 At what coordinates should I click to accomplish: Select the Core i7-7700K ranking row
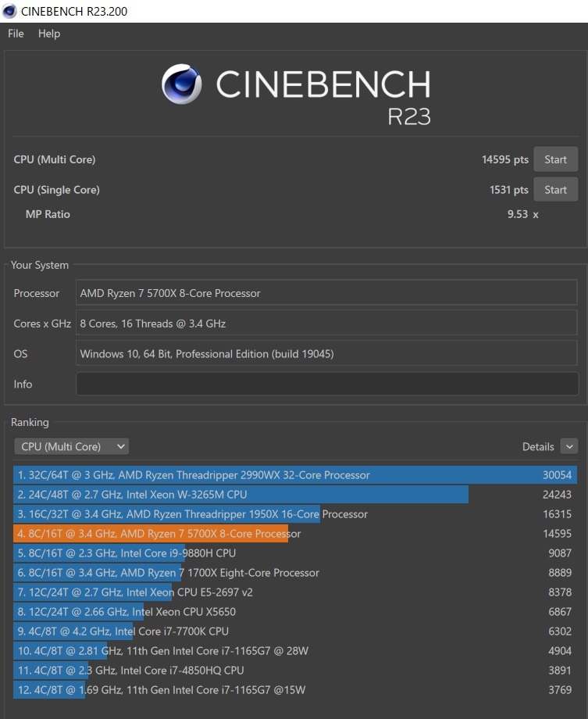(x=294, y=631)
